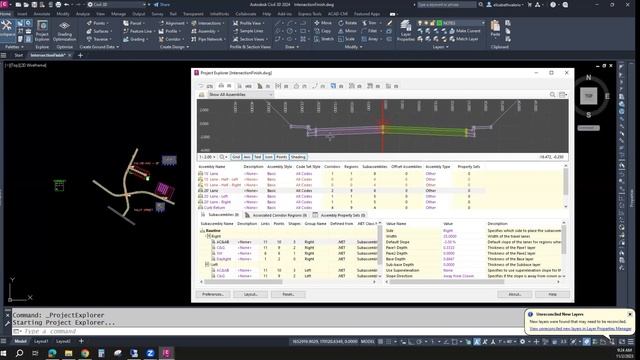640x360 pixels.
Task: Open the Annotate ribbon tab
Action: tap(42, 14)
